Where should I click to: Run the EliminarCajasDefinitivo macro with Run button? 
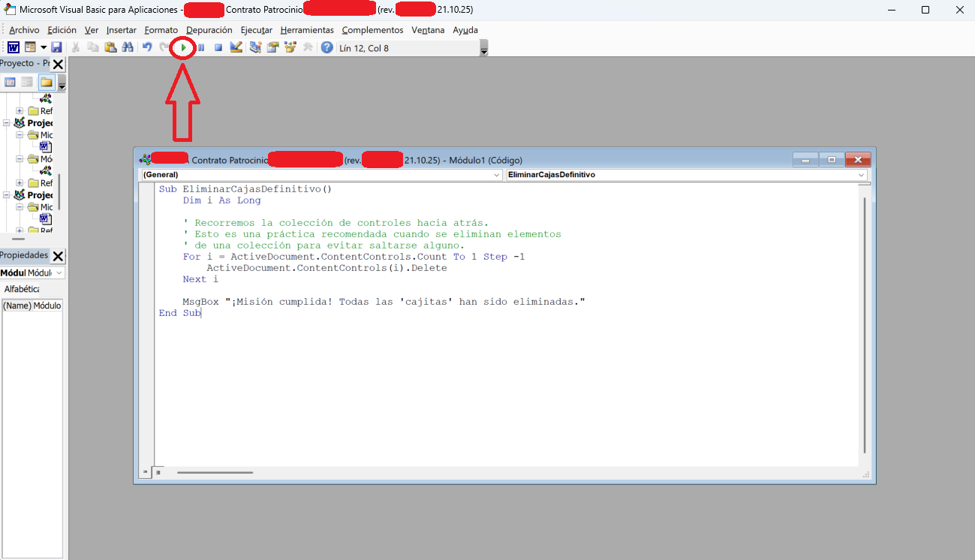click(x=185, y=47)
